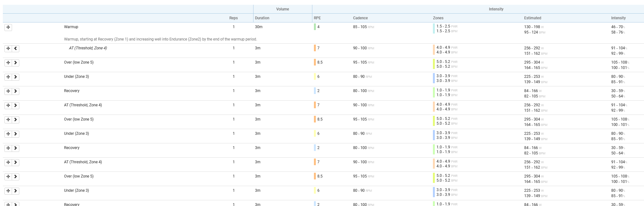
Task: Click the move handle on the second AT row
Action: click(8, 105)
